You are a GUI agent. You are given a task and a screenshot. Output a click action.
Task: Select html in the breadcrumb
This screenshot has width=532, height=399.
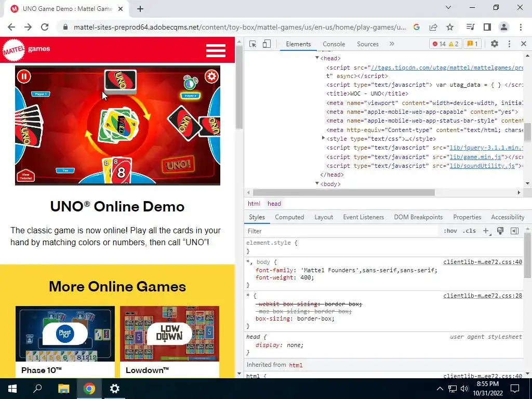(x=254, y=204)
